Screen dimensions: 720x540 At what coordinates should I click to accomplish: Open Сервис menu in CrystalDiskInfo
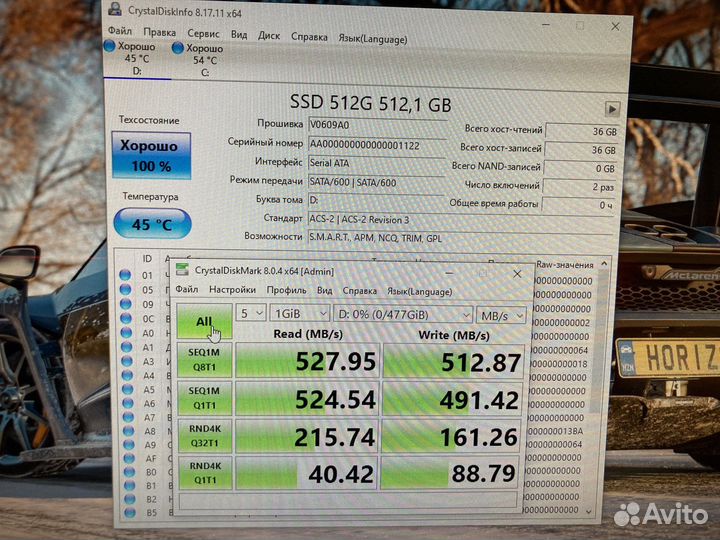click(x=203, y=34)
